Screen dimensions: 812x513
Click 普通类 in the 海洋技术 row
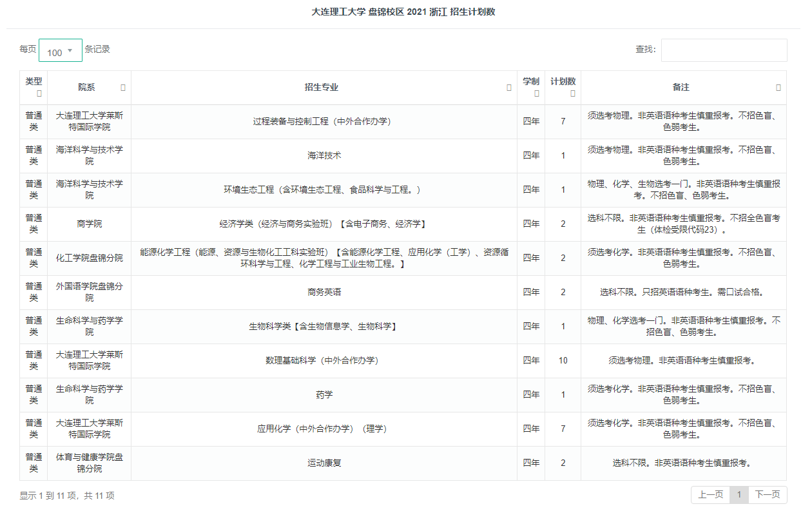34,155
